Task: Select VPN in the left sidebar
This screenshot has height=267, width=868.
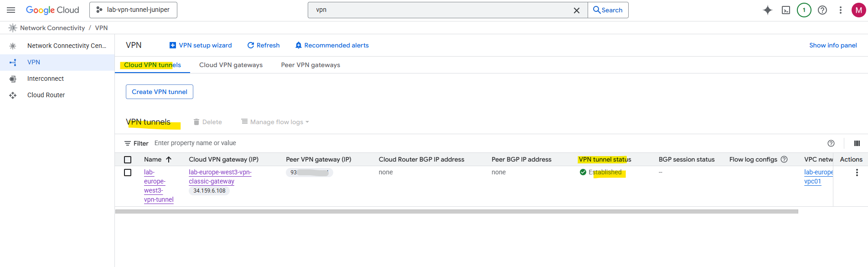Action: pos(57,63)
